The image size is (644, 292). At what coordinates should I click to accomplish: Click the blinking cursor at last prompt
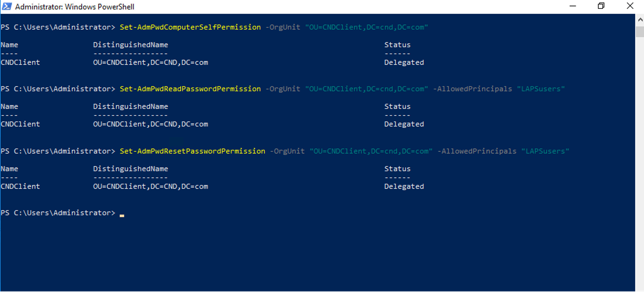(x=122, y=215)
